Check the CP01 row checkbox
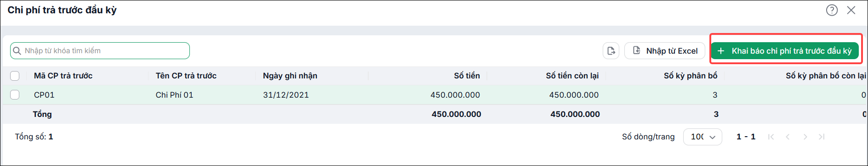This screenshot has height=166, width=868. pyautogui.click(x=15, y=95)
